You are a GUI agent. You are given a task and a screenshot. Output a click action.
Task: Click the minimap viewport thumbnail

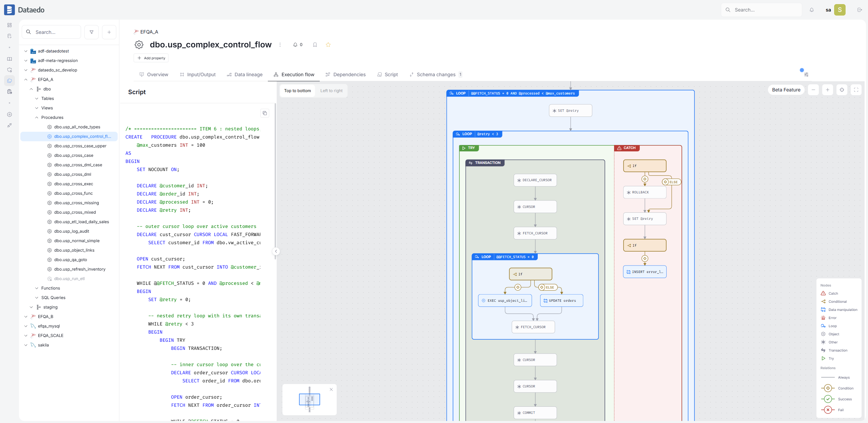click(310, 400)
